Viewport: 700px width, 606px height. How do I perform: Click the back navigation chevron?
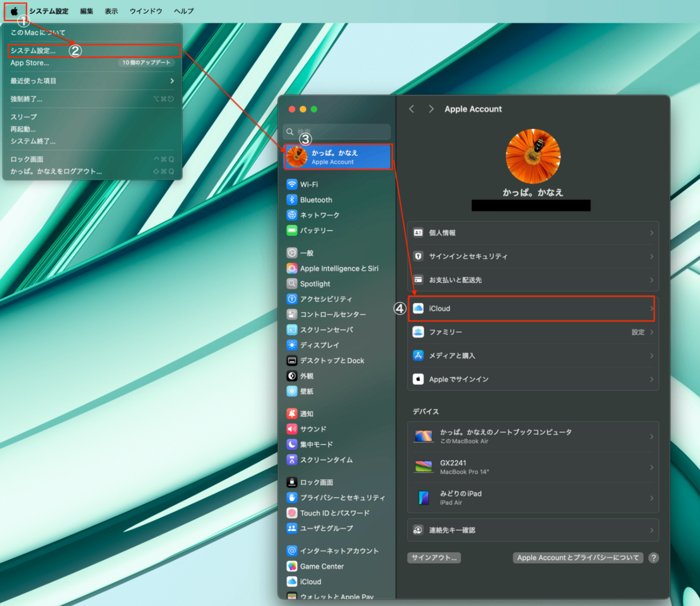click(412, 109)
